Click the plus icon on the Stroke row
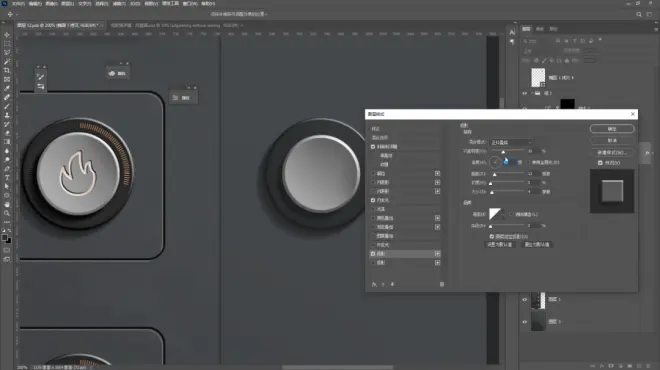660x370 pixels. [x=437, y=173]
